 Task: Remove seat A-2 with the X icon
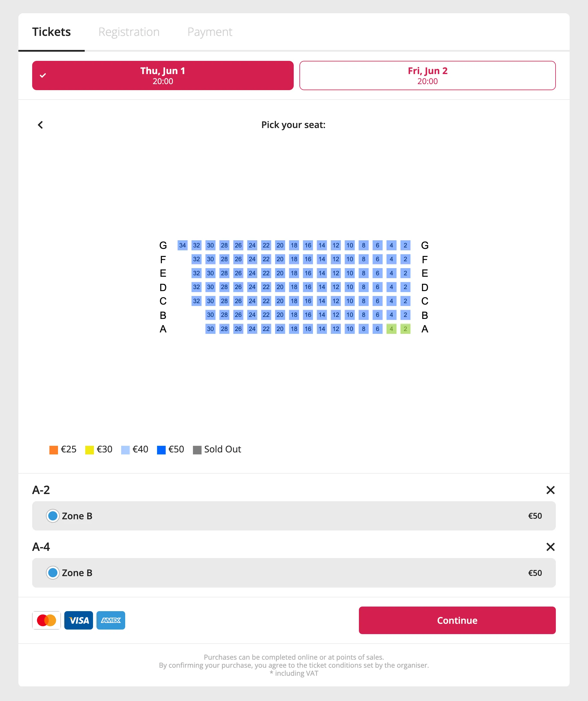coord(550,490)
